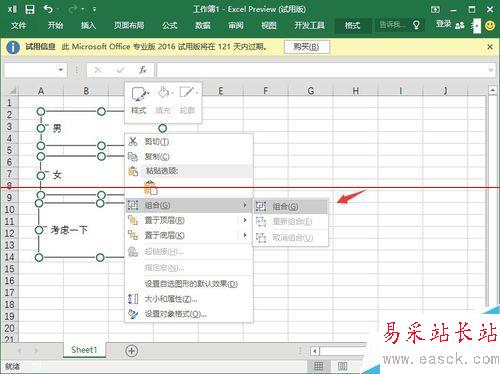Click the formula bar confirm checkmark icon
The height and width of the screenshot is (374, 500).
tap(120, 70)
